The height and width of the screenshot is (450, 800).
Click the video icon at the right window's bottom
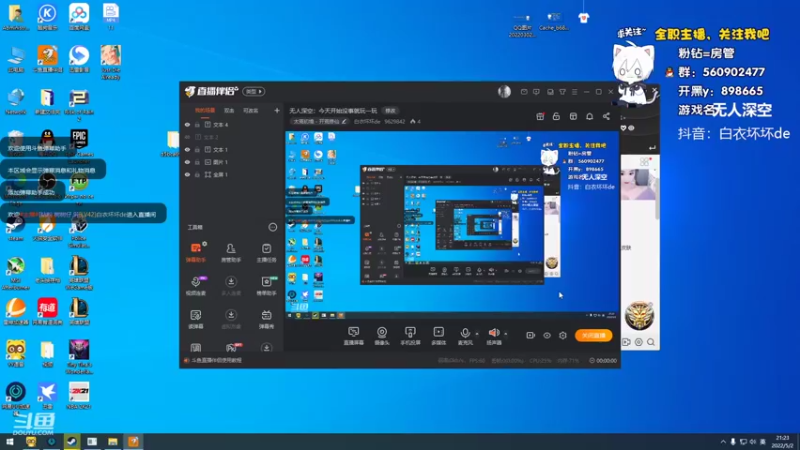coord(626,342)
